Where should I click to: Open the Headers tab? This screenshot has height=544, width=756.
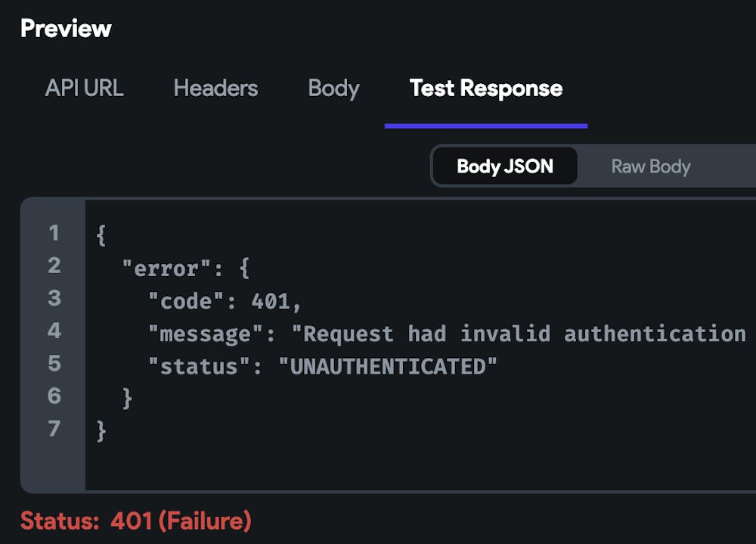215,89
